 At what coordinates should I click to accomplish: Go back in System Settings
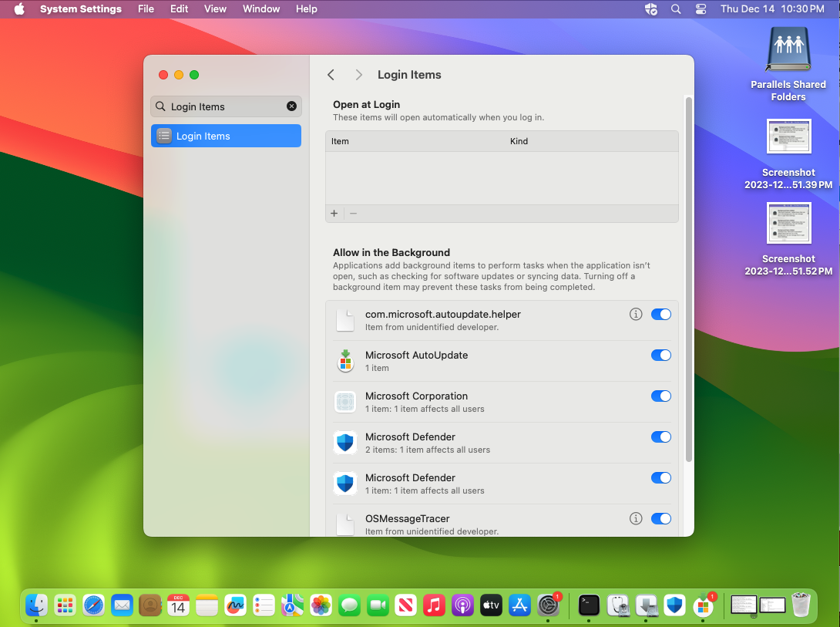point(331,75)
